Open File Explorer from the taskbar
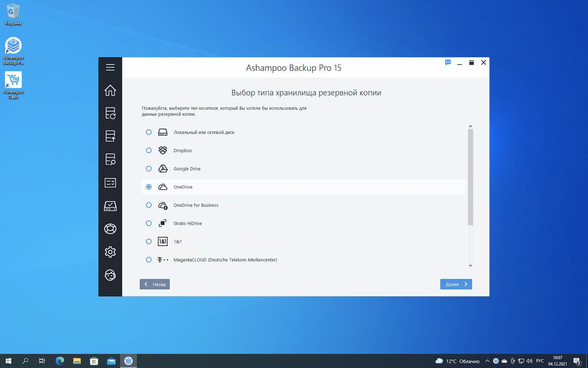 point(77,361)
